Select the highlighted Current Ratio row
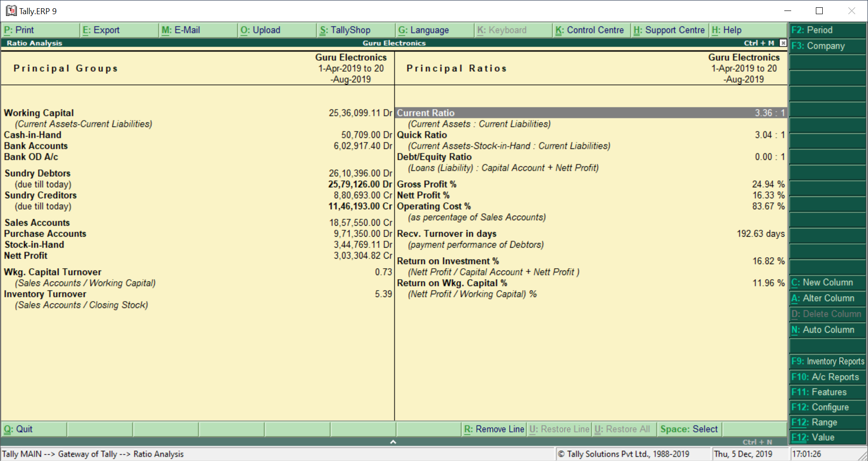Viewport: 868px width, 461px height. pyautogui.click(x=591, y=113)
